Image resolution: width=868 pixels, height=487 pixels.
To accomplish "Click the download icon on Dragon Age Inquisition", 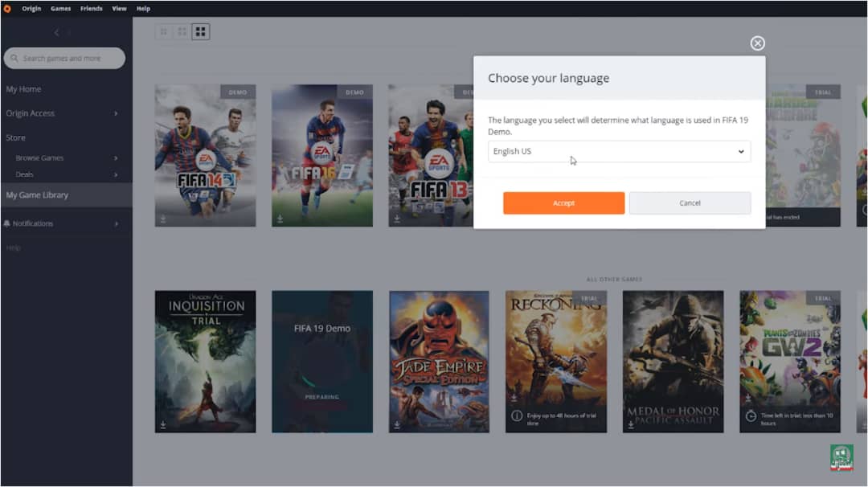I will pos(163,424).
